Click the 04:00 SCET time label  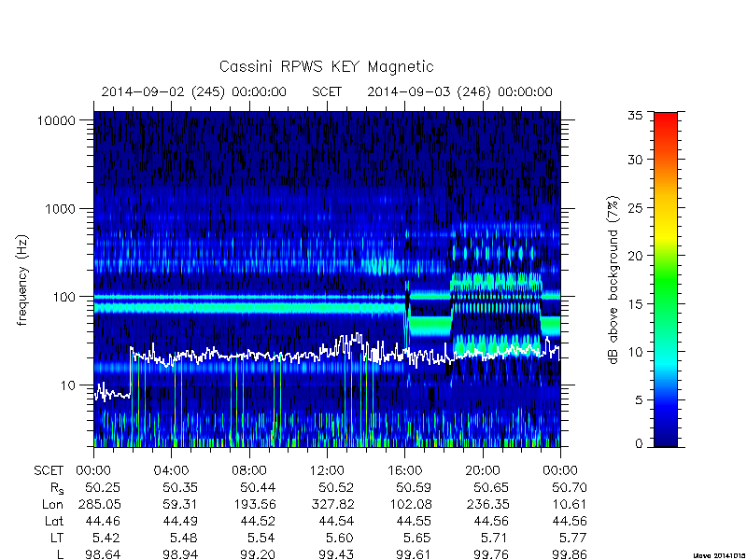point(171,470)
